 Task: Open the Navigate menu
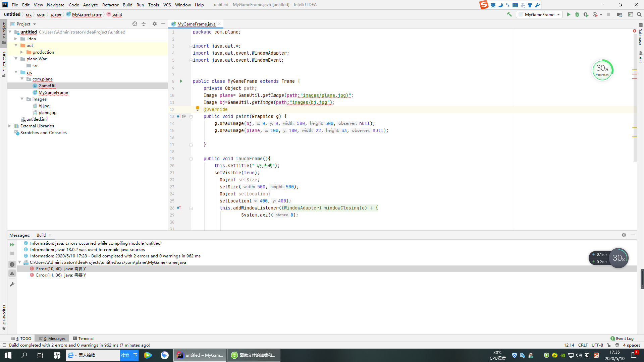56,5
